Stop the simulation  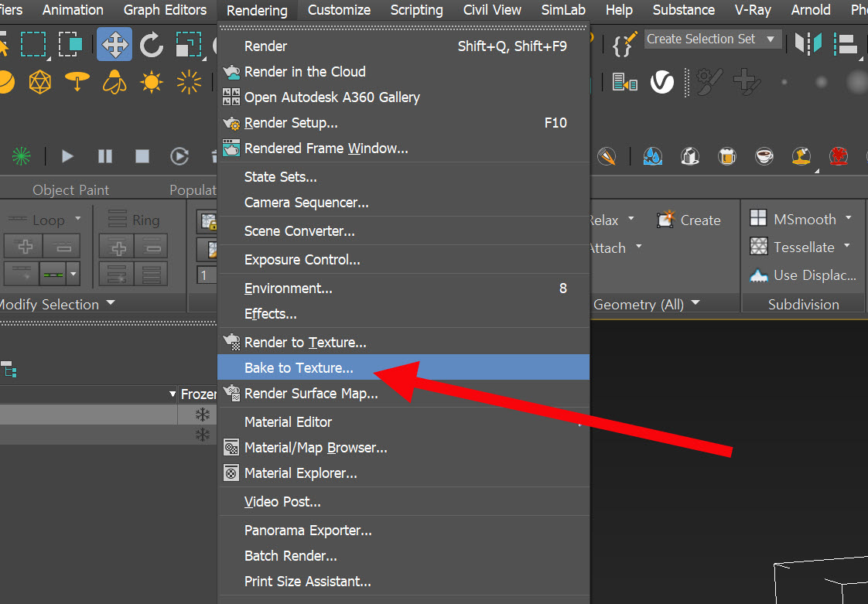tap(142, 156)
